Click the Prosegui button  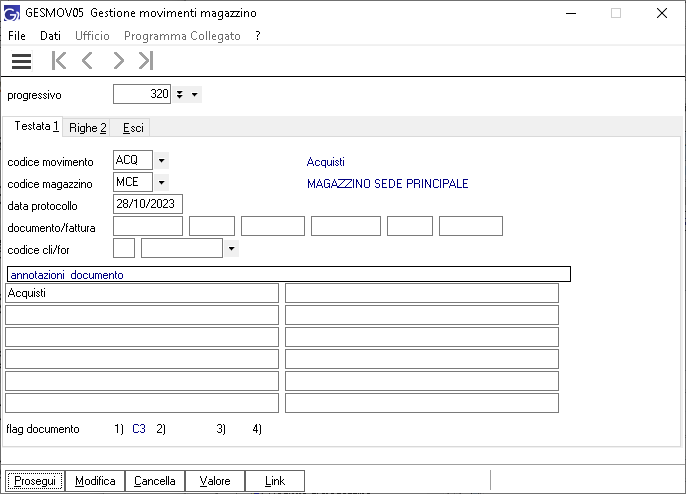pos(35,481)
